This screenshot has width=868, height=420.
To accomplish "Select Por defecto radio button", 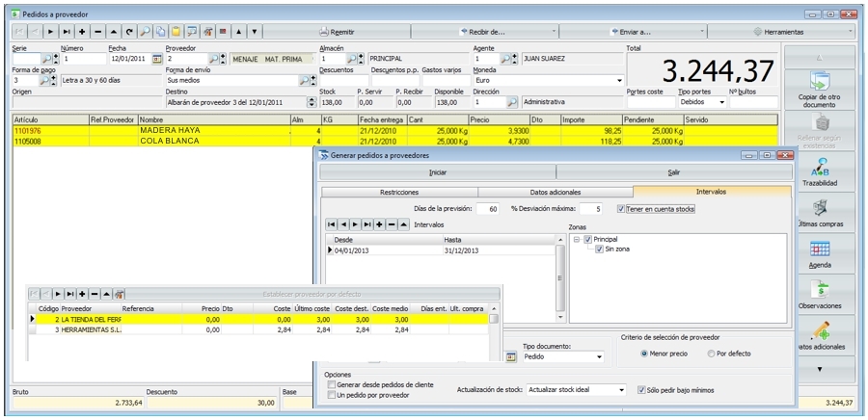I will [x=712, y=354].
